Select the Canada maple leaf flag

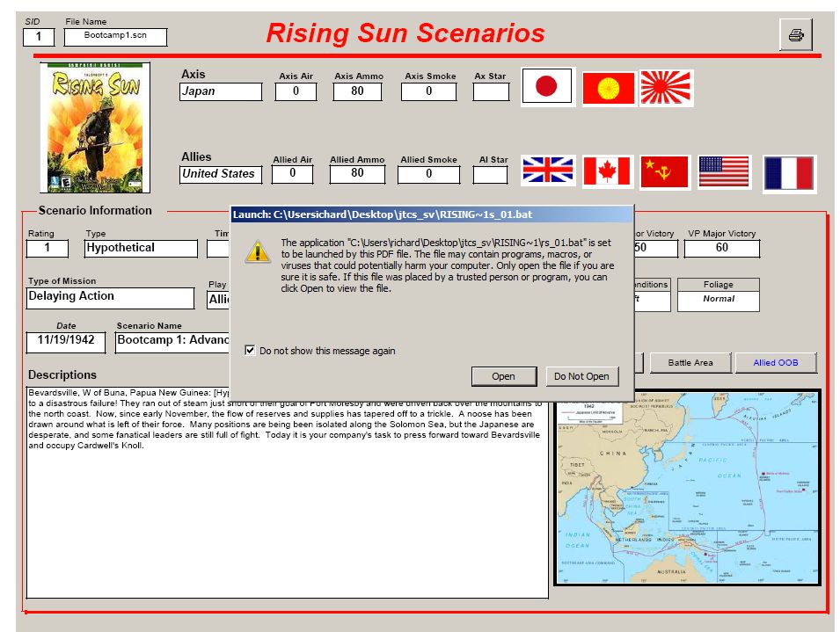(607, 171)
